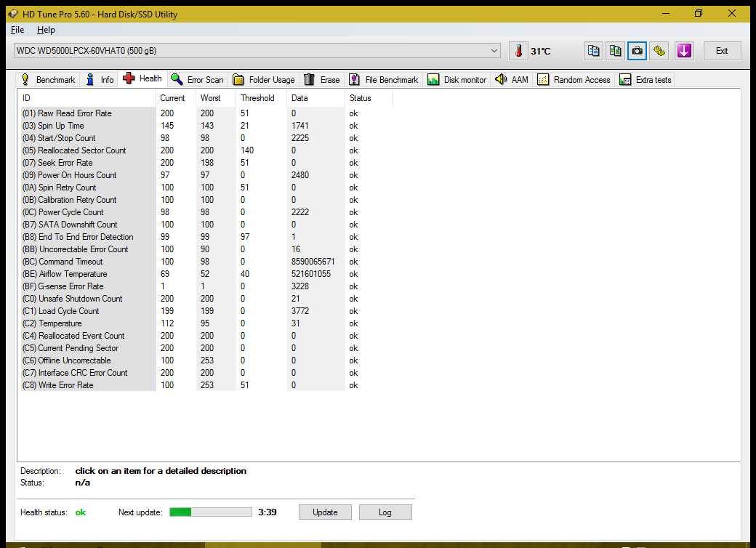This screenshot has width=756, height=548.
Task: Open the Random Access tab
Action: tap(574, 79)
